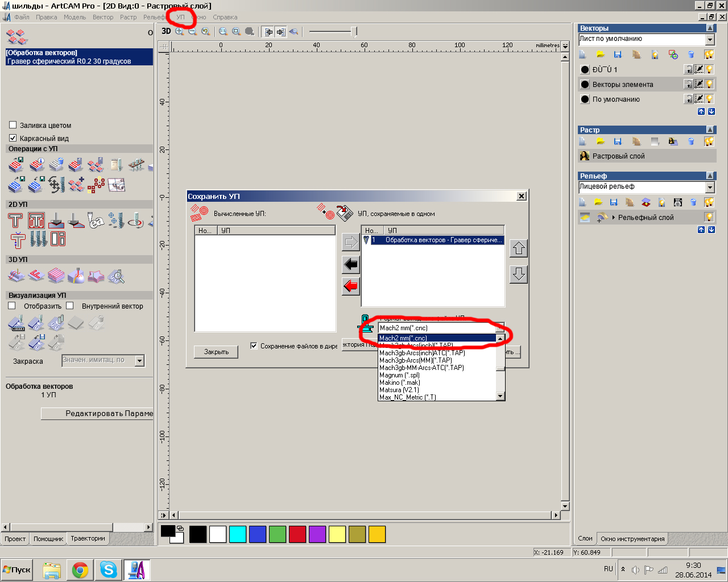
Task: Click the Закрыть button
Action: (x=216, y=352)
